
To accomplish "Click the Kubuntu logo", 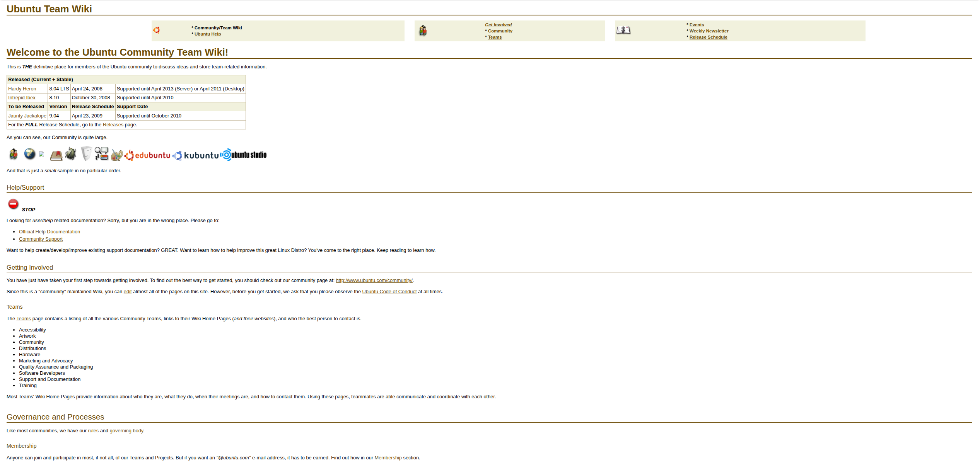I will tap(196, 155).
